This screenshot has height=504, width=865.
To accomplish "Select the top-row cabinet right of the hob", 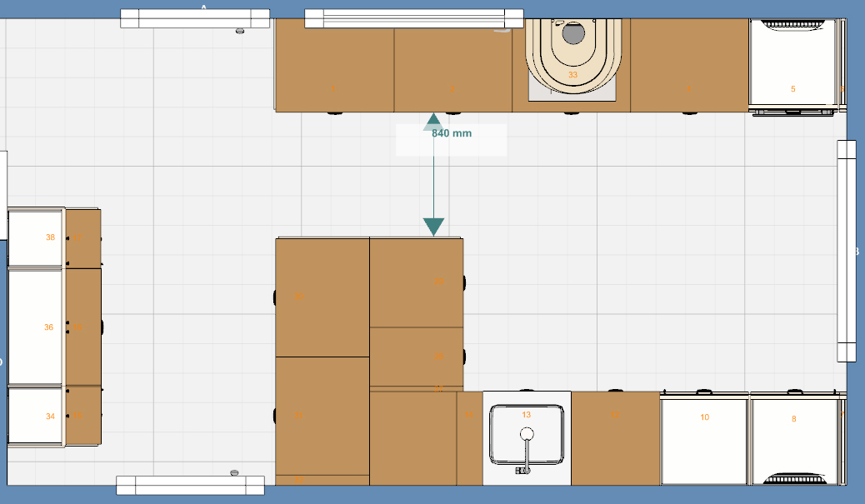I will pos(689,65).
